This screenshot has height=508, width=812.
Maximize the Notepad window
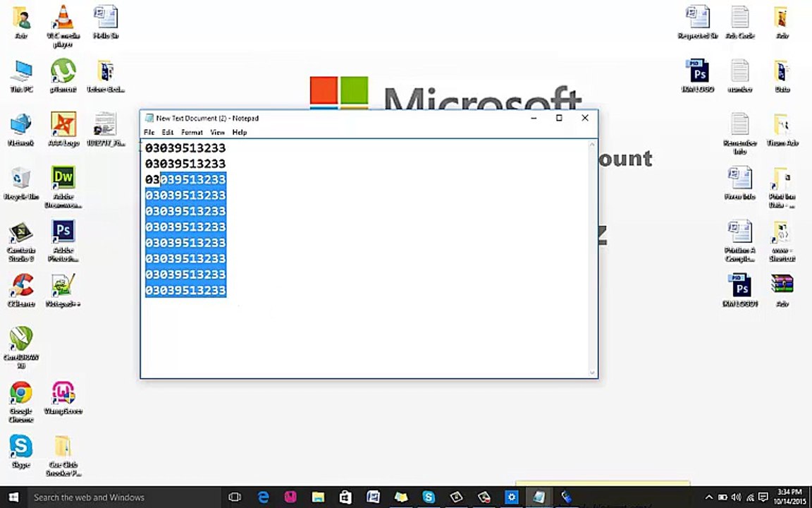pos(559,119)
